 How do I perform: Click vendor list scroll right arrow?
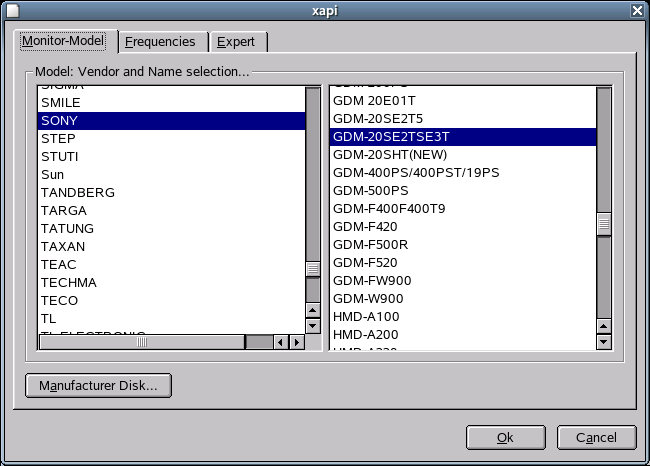297,342
